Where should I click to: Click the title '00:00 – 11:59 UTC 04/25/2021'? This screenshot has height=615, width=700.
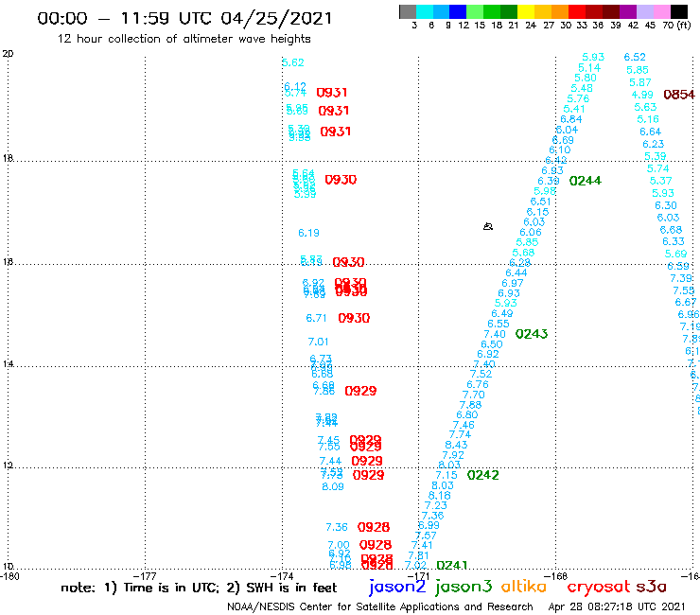tap(184, 18)
